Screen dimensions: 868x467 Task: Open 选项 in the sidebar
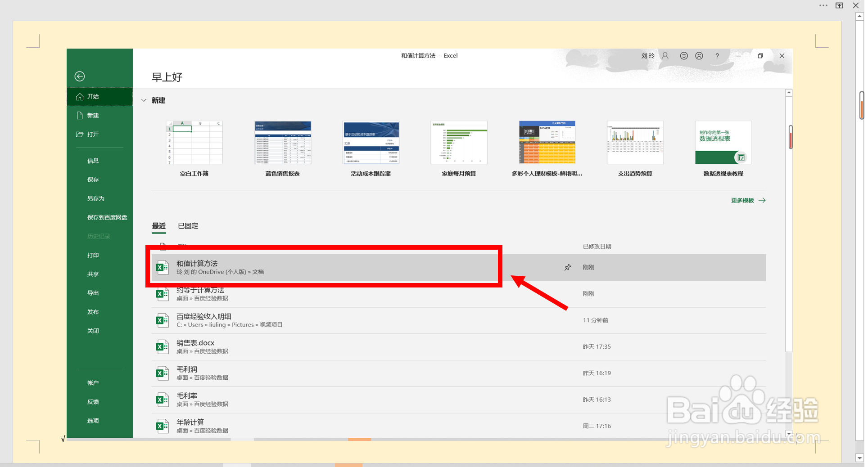click(93, 421)
